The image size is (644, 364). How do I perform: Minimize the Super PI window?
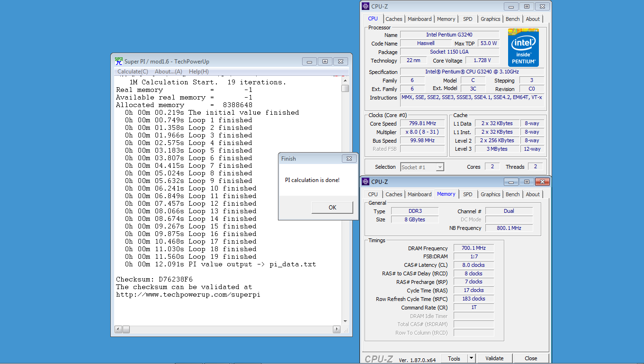tap(310, 61)
